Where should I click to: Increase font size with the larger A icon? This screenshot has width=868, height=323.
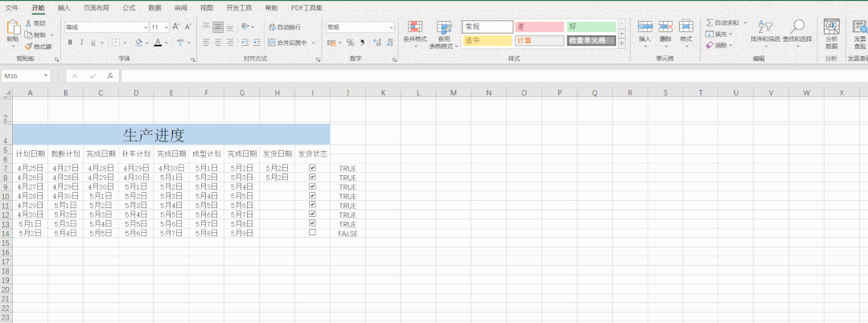click(x=176, y=27)
